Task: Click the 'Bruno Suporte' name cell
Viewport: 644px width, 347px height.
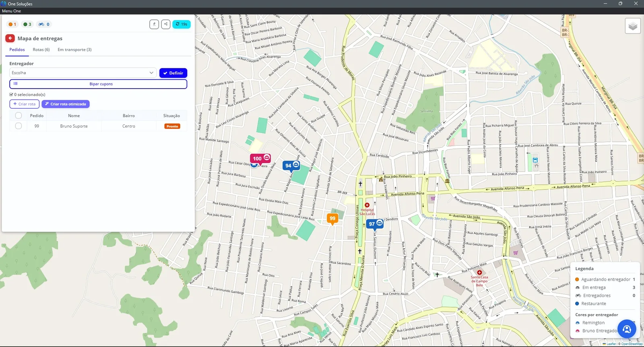Action: pos(74,126)
